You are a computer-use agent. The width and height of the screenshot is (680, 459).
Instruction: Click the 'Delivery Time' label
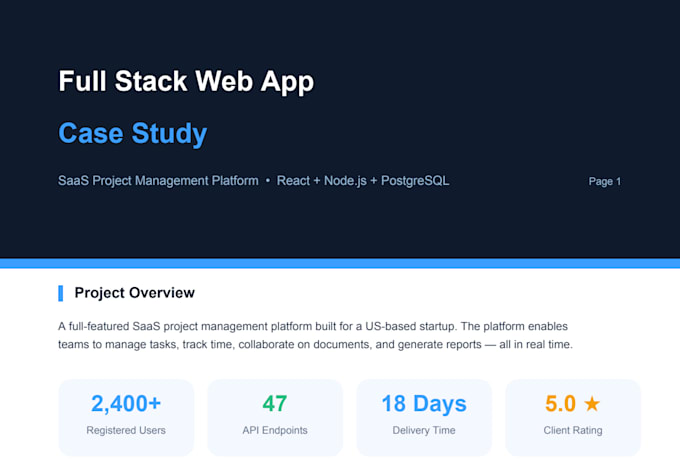pyautogui.click(x=424, y=430)
